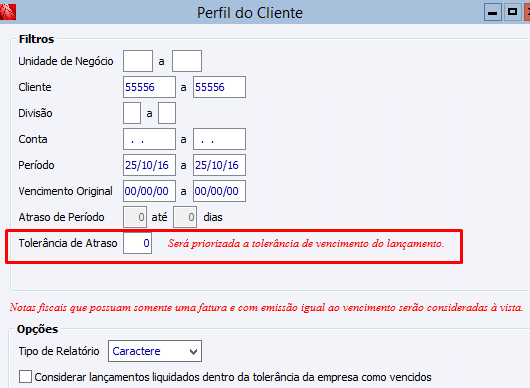Viewport: 530px width, 388px height.
Task: Click the 'dias' text after Atraso fields
Action: pyautogui.click(x=213, y=217)
